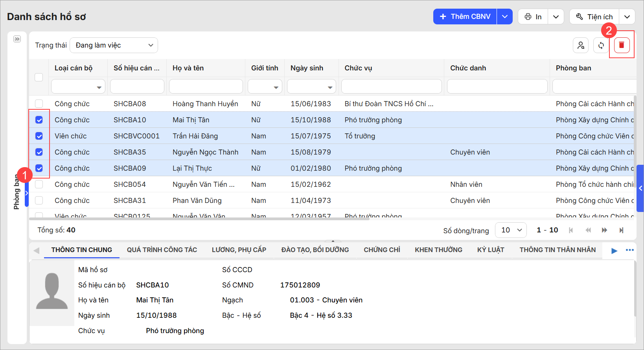Toggle the select-all header checkbox
This screenshot has height=350, width=644.
pos(39,77)
